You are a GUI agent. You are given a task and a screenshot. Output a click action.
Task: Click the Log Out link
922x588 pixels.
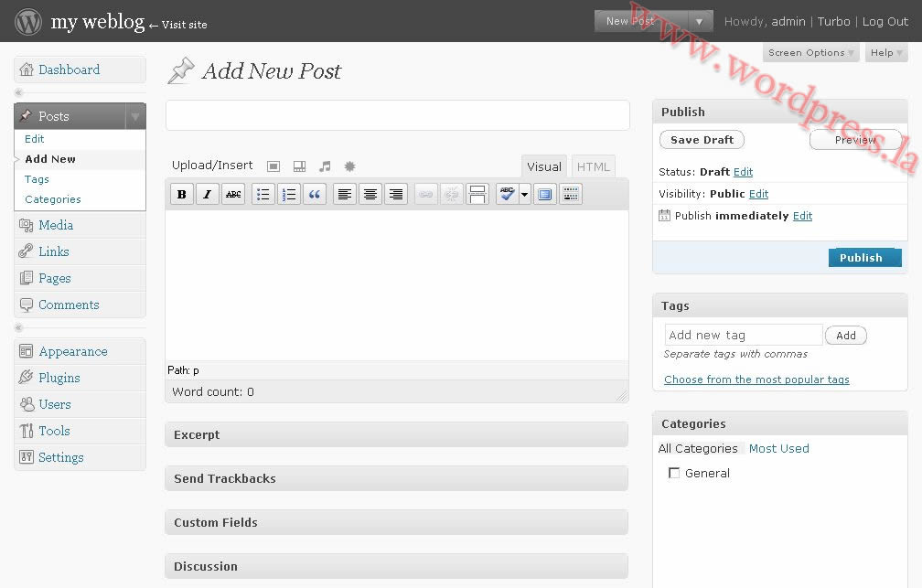(x=885, y=22)
